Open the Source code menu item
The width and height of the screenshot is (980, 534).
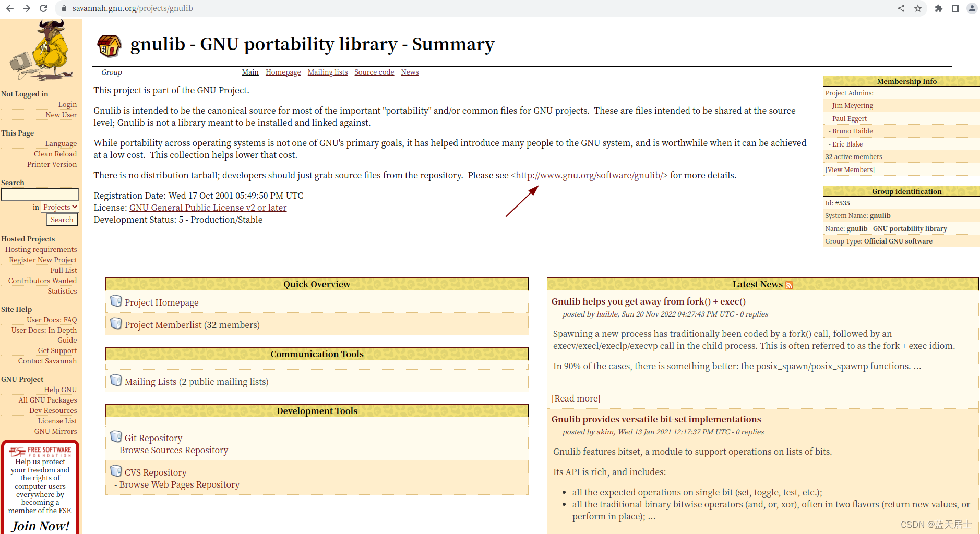click(x=374, y=72)
